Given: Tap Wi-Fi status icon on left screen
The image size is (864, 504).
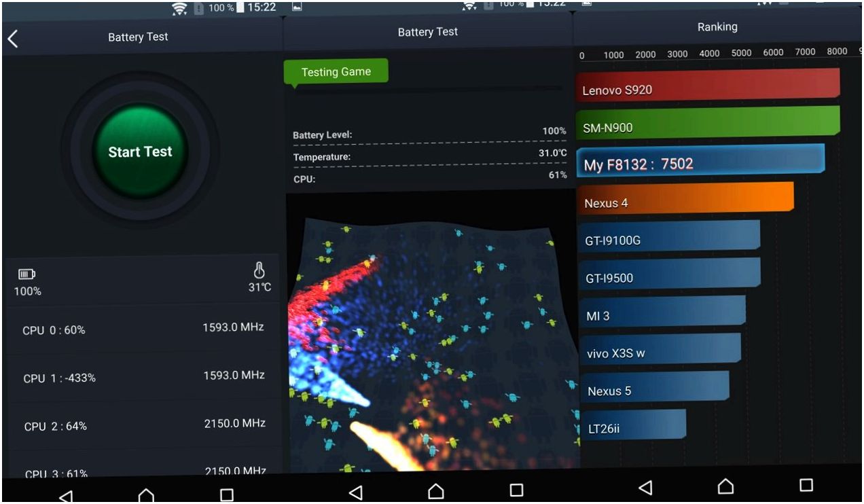Looking at the screenshot, I should (x=179, y=8).
